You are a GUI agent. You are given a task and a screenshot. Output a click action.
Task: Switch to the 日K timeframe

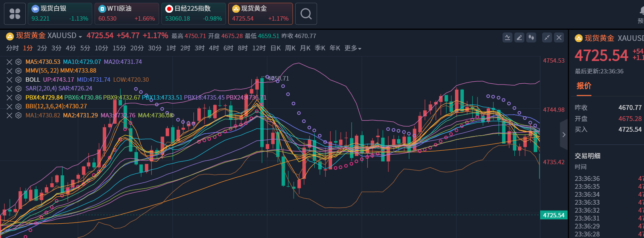275,48
